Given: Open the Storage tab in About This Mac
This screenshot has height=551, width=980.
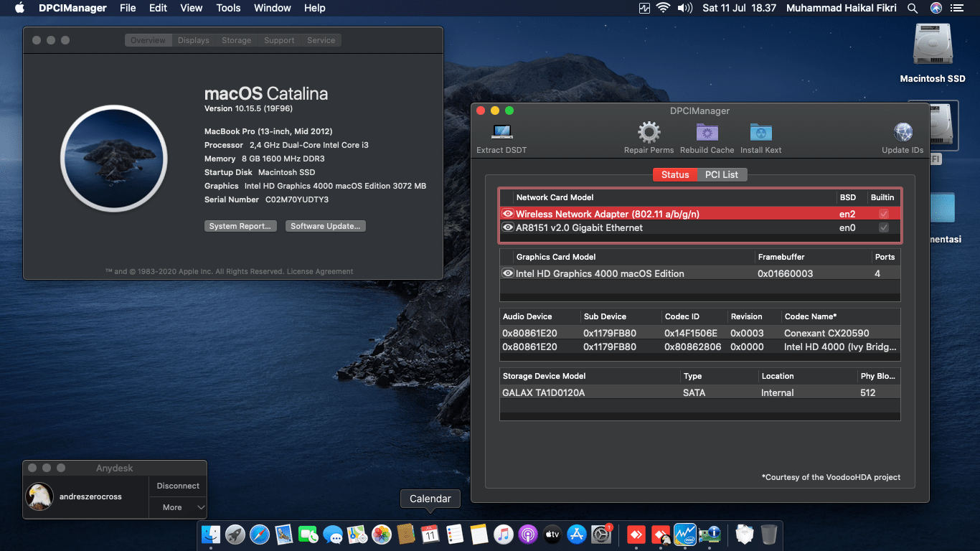Looking at the screenshot, I should pyautogui.click(x=237, y=40).
